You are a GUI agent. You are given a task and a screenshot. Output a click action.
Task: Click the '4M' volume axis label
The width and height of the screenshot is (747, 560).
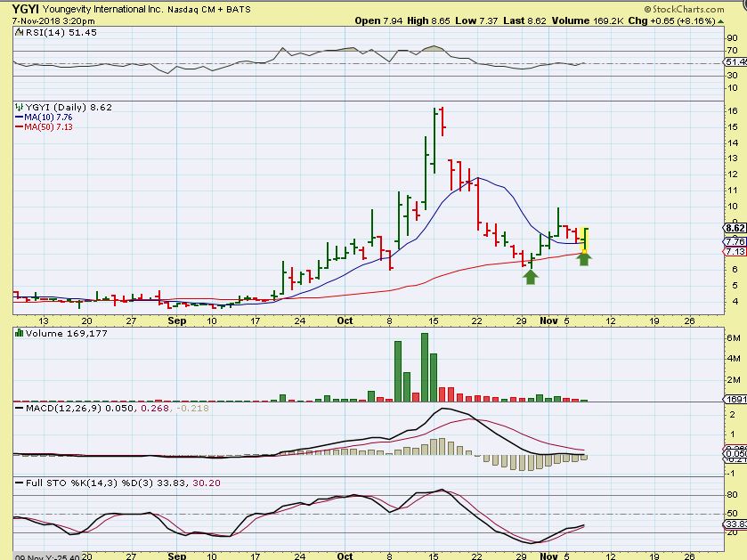[733, 359]
